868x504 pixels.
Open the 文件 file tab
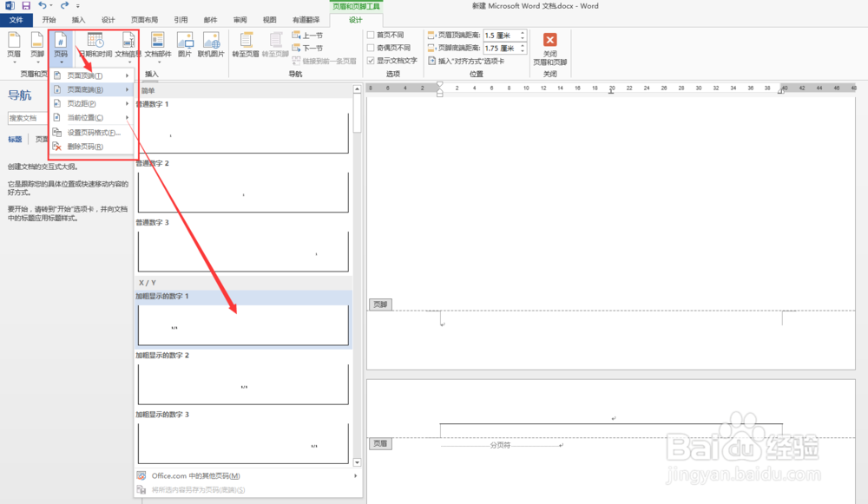point(16,20)
